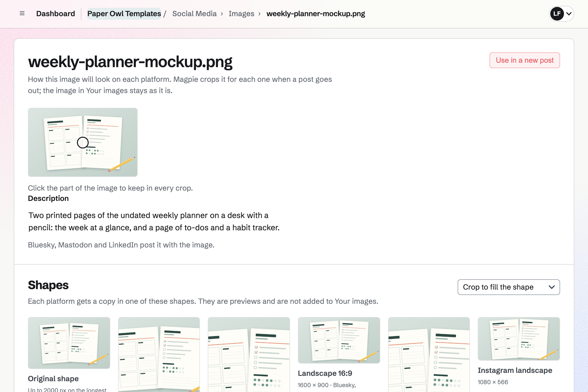
Task: Click the Shapes heading
Action: coord(48,285)
